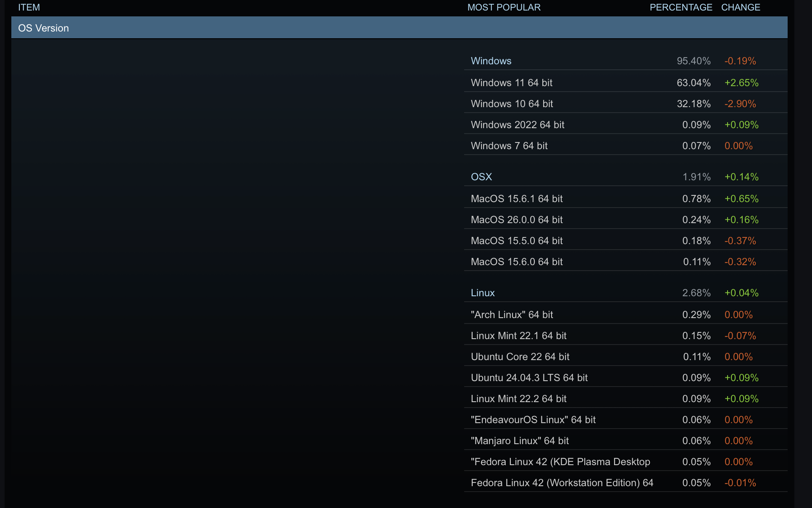812x508 pixels.
Task: Click the Ubuntu 24.04.3 LTS 64 bit entry
Action: 529,378
